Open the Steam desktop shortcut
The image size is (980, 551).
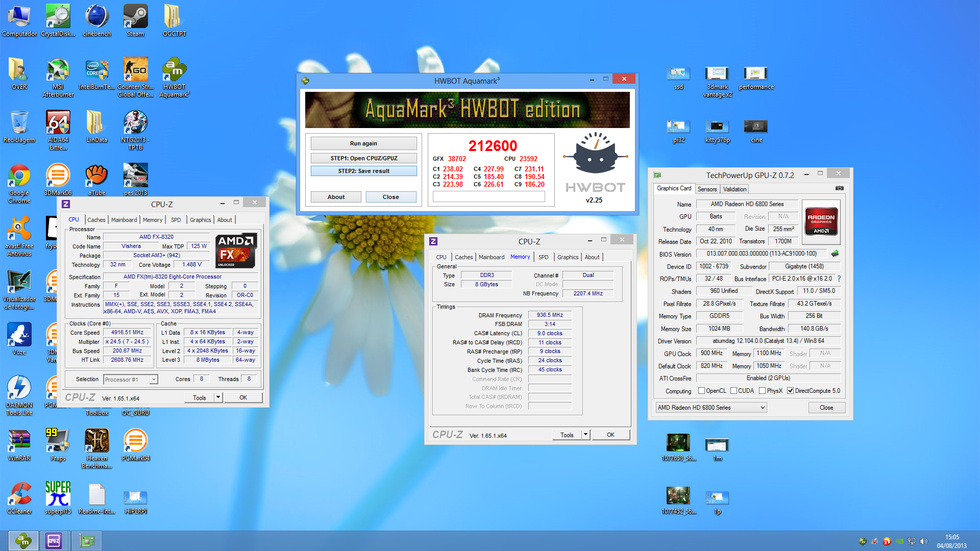[135, 20]
